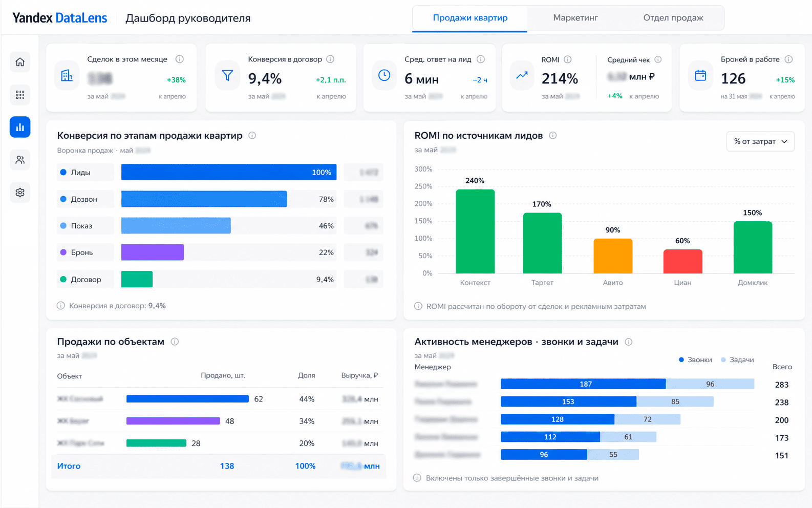Click the orange Авито ROMI bar
812x508 pixels.
(x=613, y=256)
